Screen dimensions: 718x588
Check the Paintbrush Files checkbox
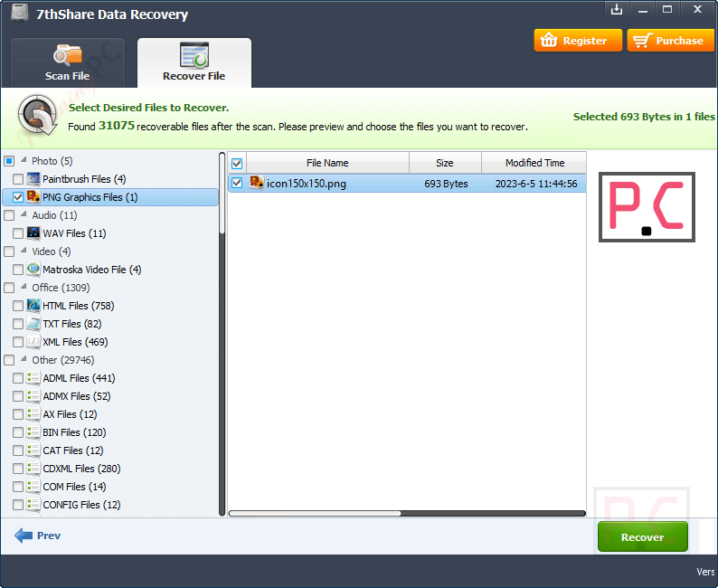[x=18, y=178]
